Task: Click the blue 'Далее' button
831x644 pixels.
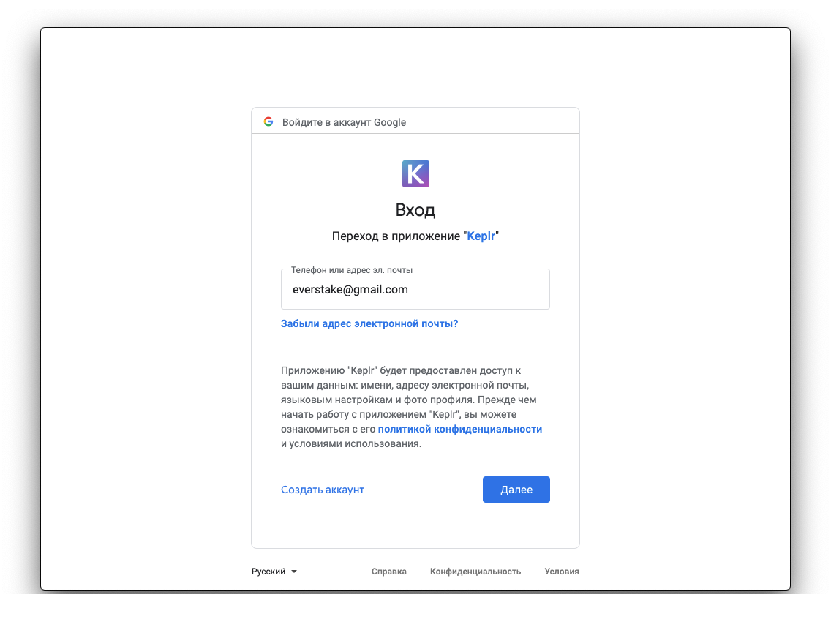Action: (516, 490)
